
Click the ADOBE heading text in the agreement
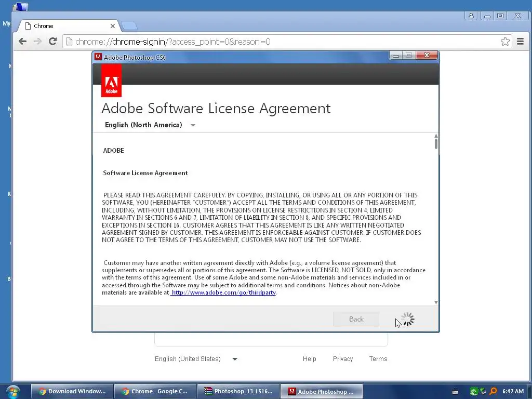113,150
